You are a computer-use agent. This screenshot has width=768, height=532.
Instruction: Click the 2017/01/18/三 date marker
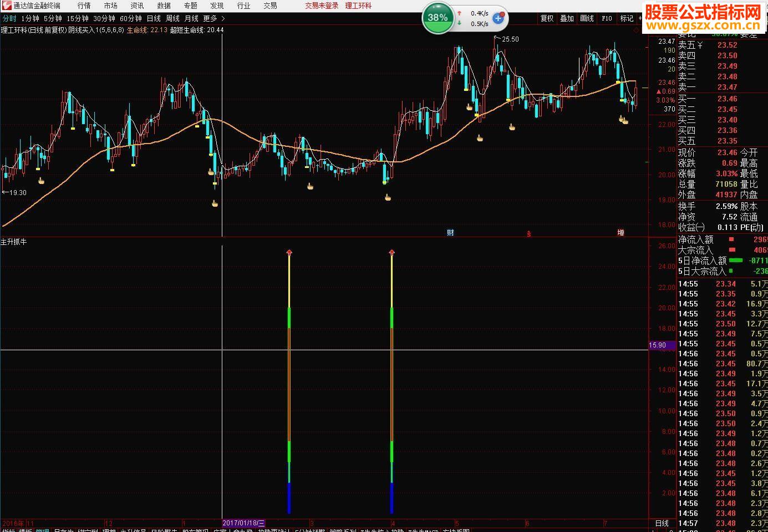click(244, 523)
